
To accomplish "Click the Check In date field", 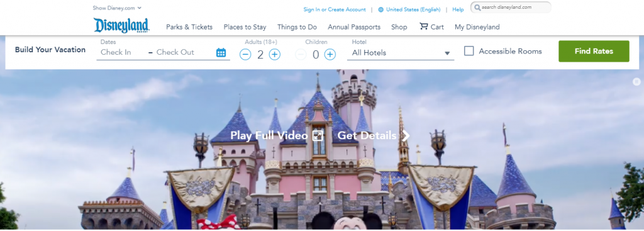I will click(116, 52).
